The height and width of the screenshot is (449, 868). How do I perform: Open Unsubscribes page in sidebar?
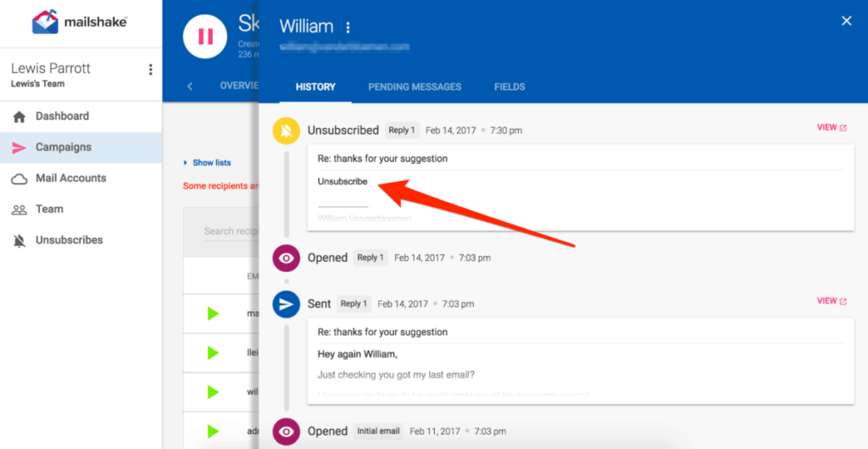coord(81,240)
